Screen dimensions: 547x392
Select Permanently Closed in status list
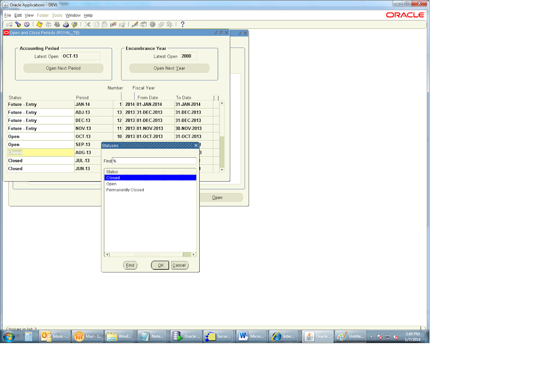click(x=150, y=190)
